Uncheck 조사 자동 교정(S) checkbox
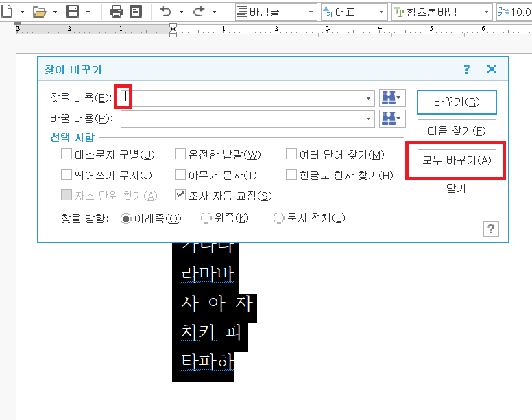Image resolution: width=532 pixels, height=420 pixels. point(180,195)
